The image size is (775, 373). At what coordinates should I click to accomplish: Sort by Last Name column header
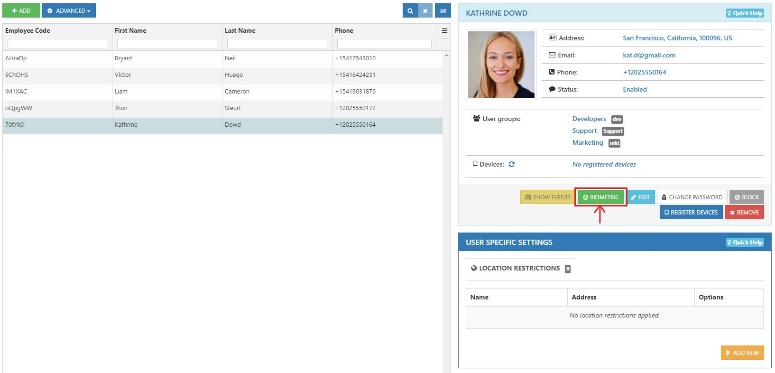coord(240,31)
